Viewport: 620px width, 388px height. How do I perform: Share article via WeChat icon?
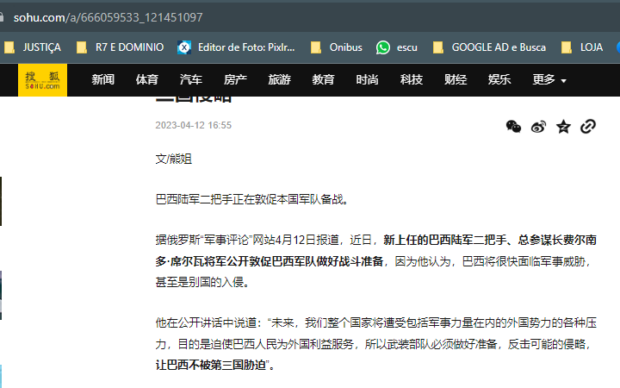click(513, 127)
